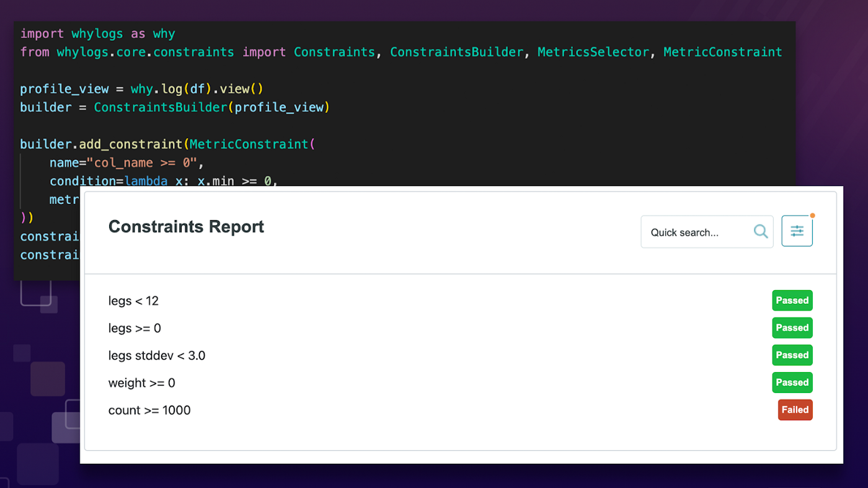This screenshot has width=868, height=488.
Task: Click inside the Quick search field
Action: (694, 233)
